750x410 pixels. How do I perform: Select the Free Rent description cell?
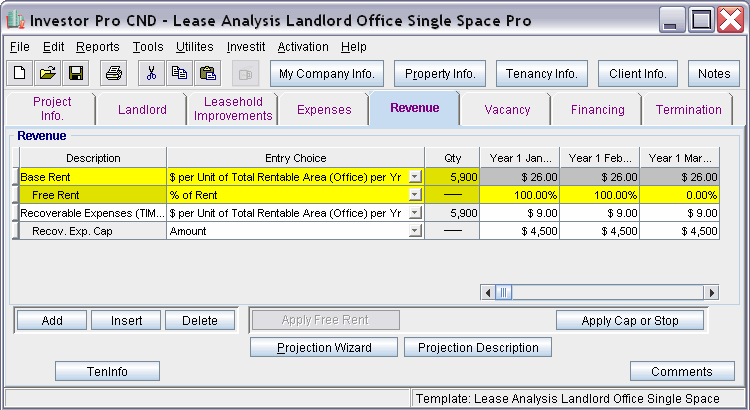(93, 195)
